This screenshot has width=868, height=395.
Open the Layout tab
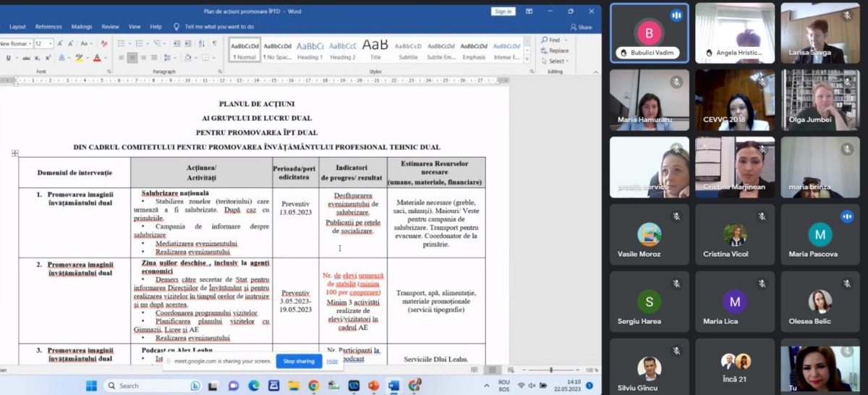click(17, 27)
